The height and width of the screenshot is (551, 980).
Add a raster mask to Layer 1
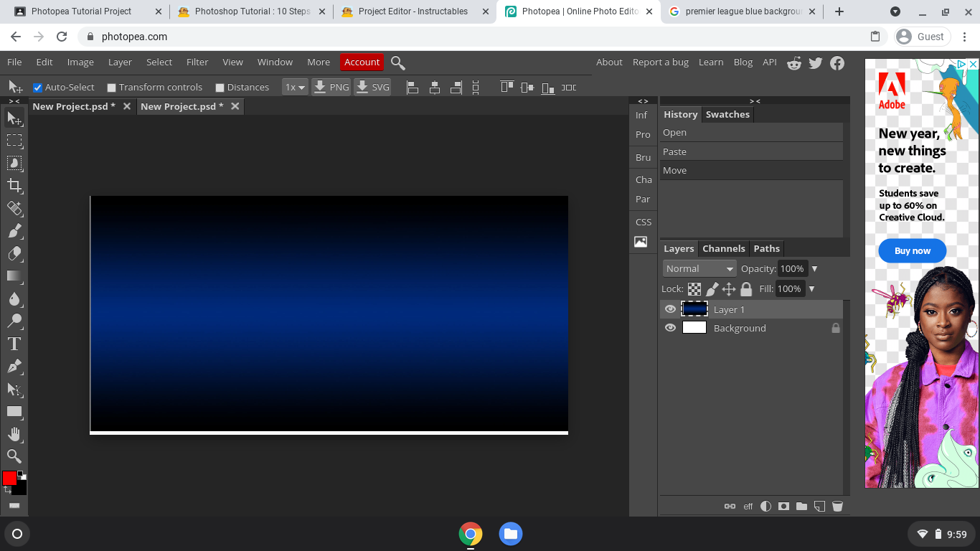783,506
